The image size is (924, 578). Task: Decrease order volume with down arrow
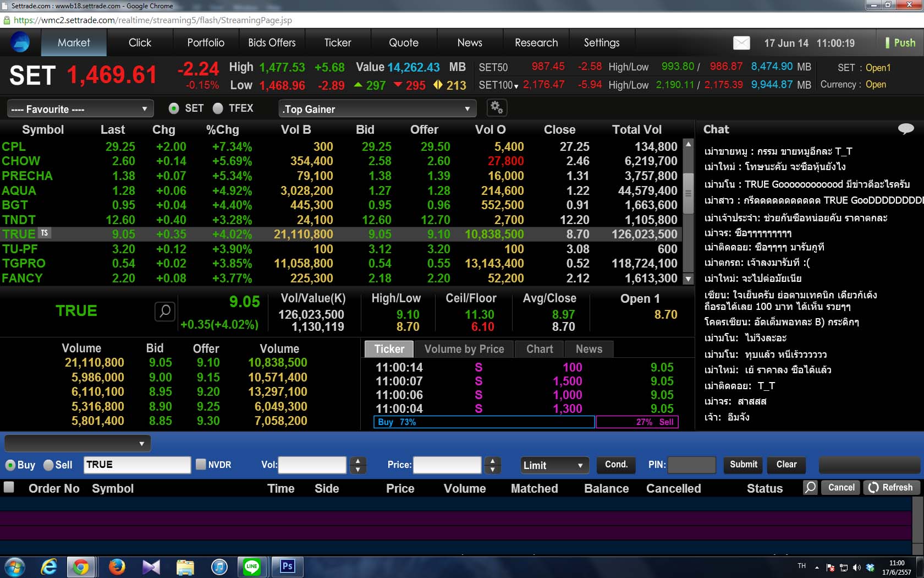(x=358, y=470)
